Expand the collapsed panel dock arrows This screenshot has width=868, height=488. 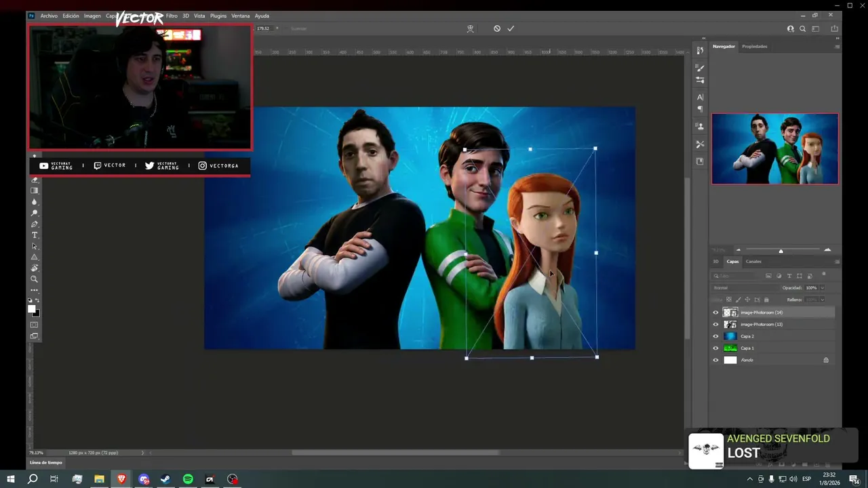[704, 39]
